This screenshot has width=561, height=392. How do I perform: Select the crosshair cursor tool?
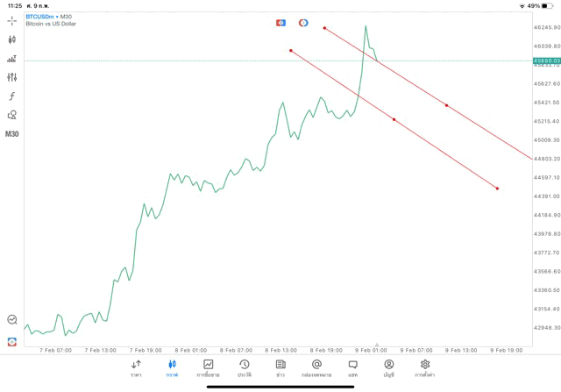(x=12, y=20)
